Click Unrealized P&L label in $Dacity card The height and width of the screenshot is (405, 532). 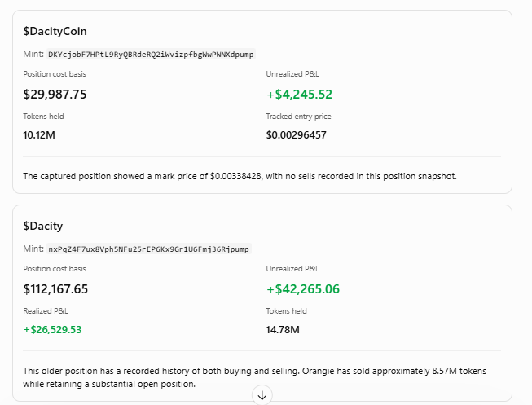point(292,269)
